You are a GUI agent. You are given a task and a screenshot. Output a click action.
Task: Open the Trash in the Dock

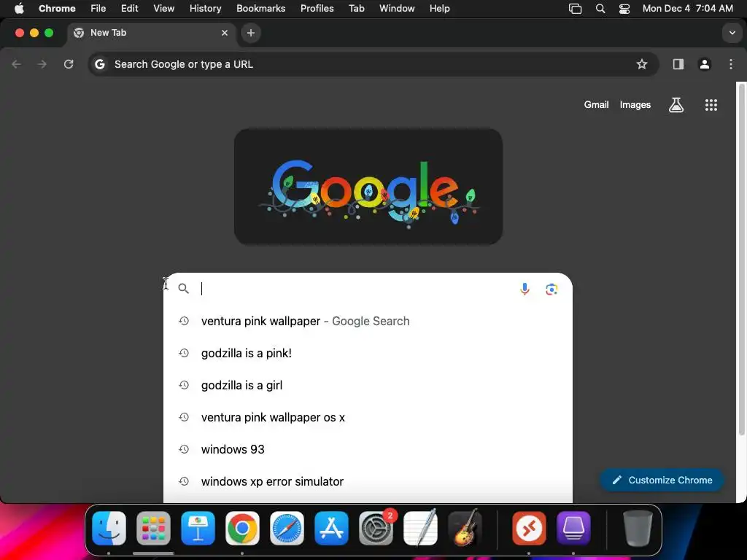[638, 529]
